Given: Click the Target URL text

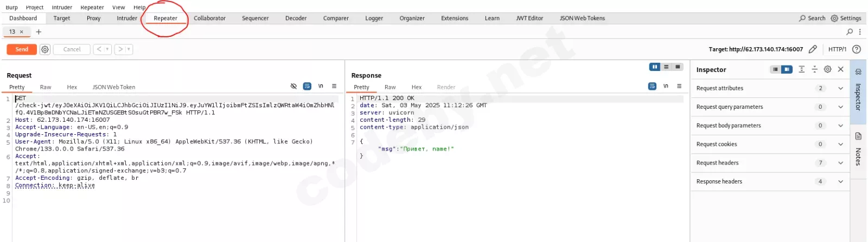Looking at the screenshot, I should [x=756, y=49].
